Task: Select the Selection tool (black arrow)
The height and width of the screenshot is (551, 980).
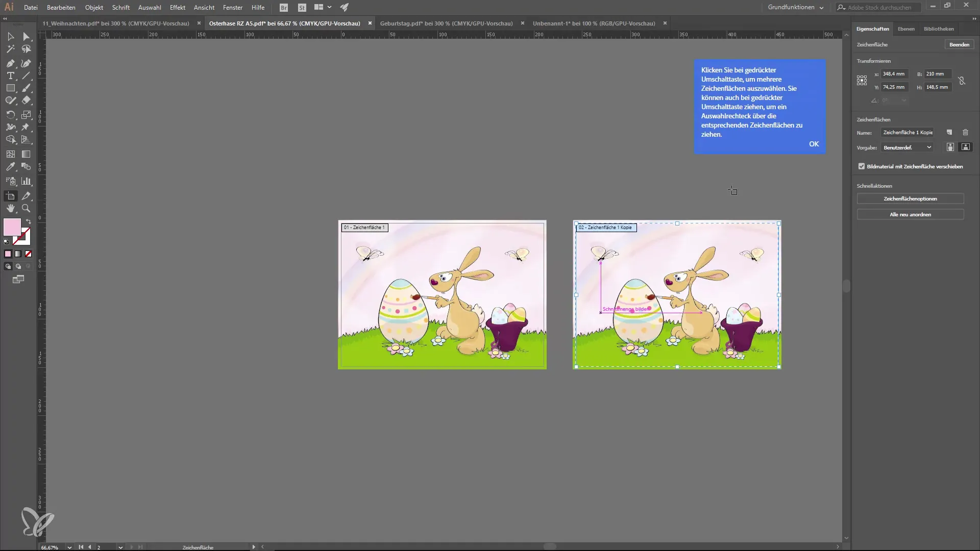Action: tap(10, 37)
